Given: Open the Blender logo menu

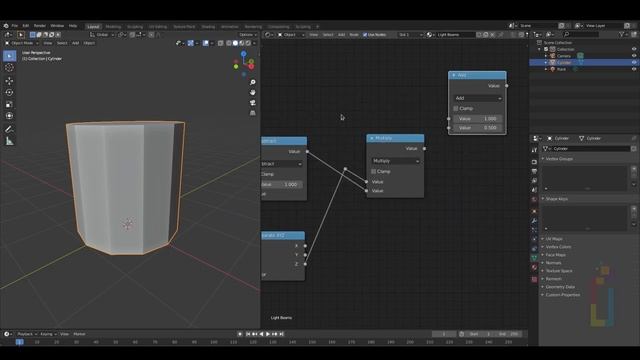Looking at the screenshot, I should click(6, 26).
